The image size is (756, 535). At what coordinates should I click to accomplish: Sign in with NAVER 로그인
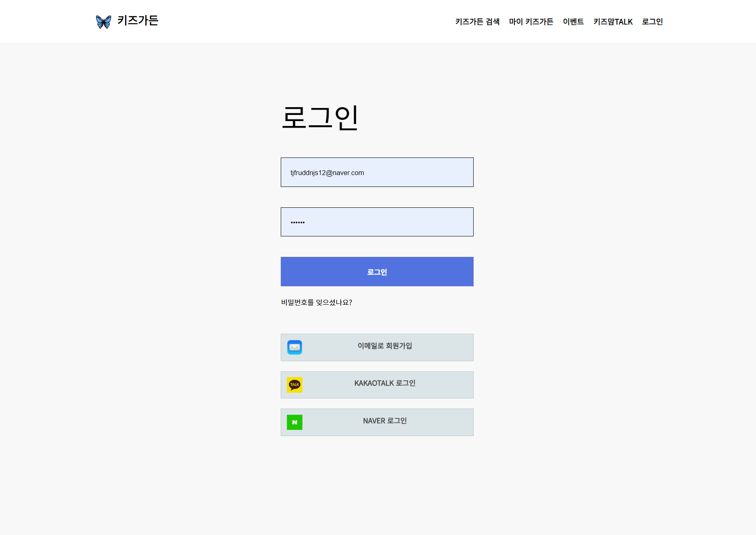click(x=377, y=422)
